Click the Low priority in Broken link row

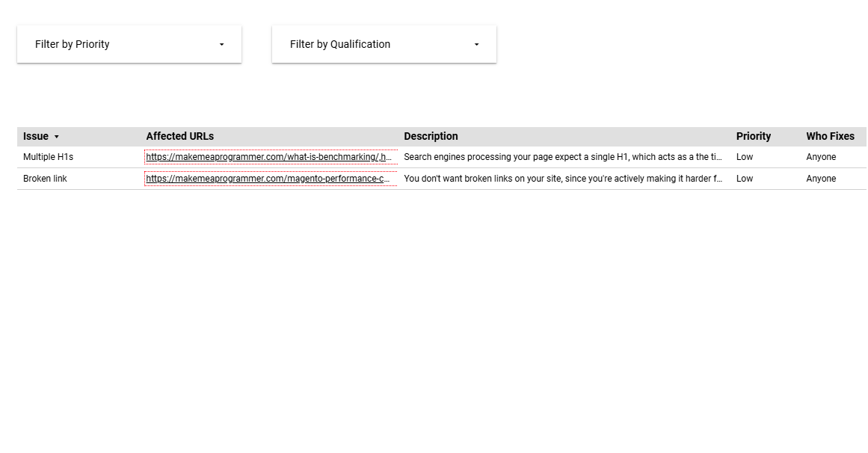pyautogui.click(x=745, y=179)
